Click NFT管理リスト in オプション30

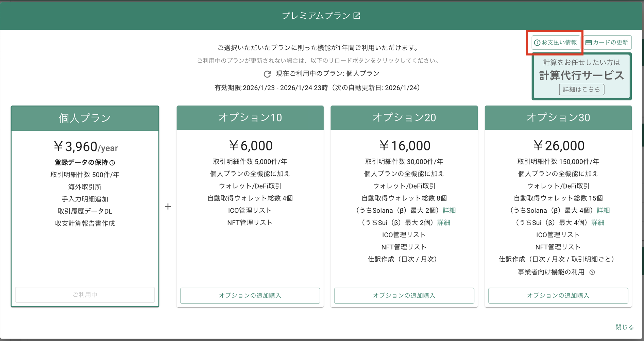tap(558, 247)
